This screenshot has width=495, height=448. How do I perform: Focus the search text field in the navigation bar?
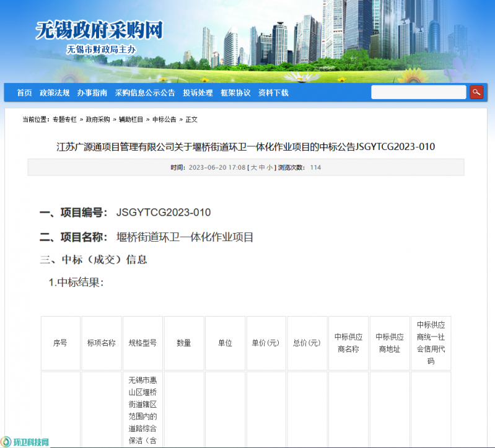pos(418,92)
